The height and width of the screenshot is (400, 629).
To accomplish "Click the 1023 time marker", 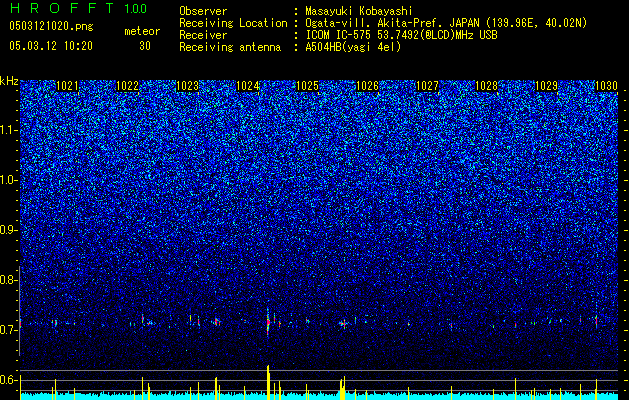I will tap(187, 86).
